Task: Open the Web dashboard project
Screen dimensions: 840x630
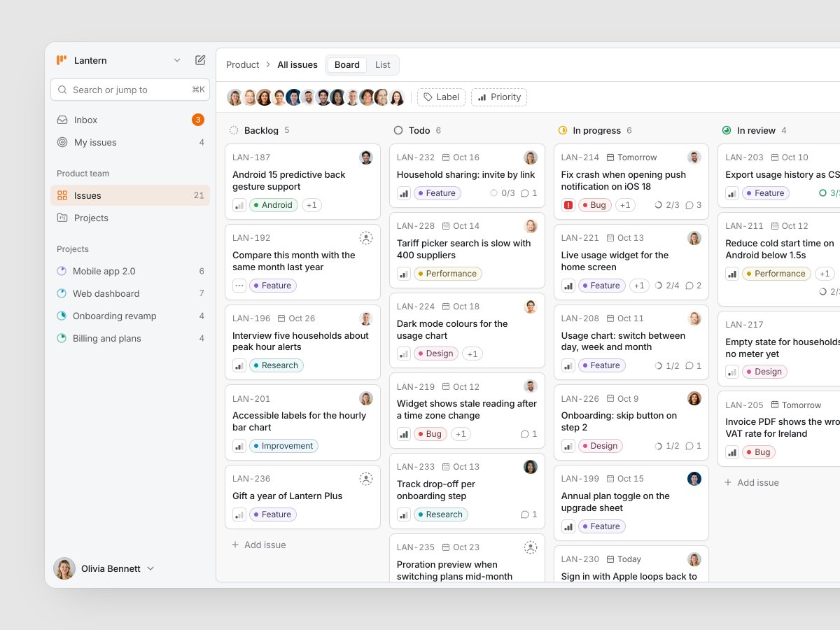Action: point(130,293)
